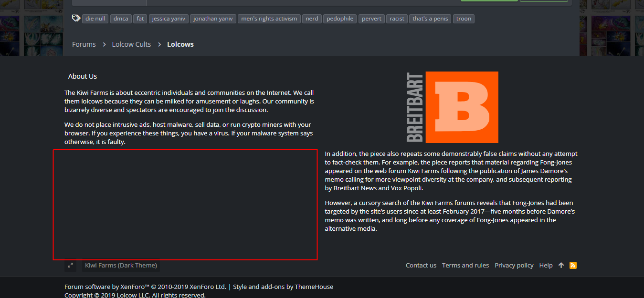Click the paragraph starting 'In addition, the piece'

451,171
